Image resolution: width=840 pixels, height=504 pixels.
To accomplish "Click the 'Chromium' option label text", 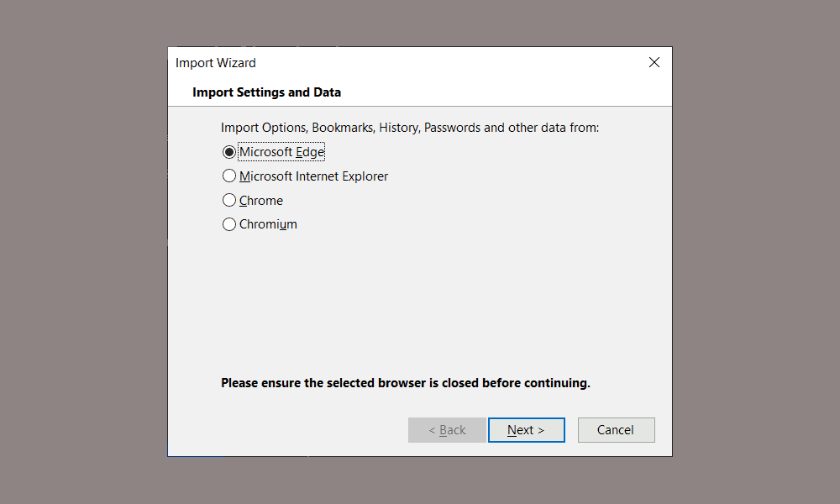I will [268, 224].
